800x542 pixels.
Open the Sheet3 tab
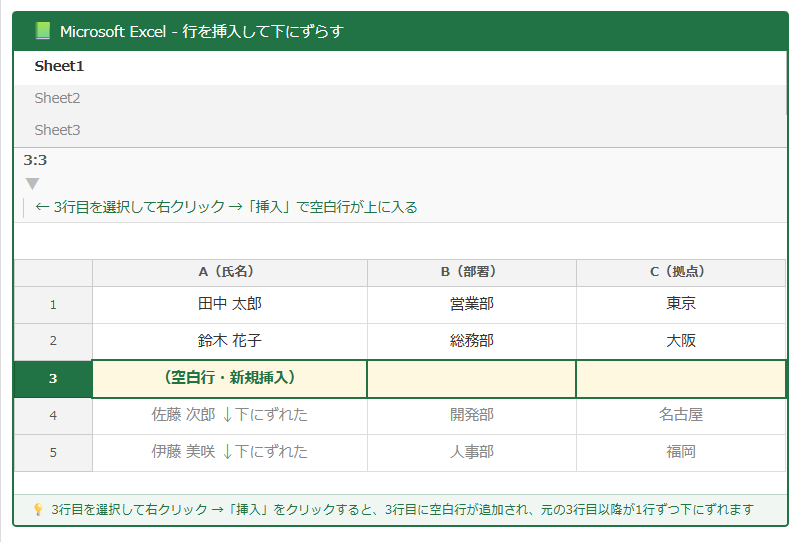pyautogui.click(x=57, y=130)
